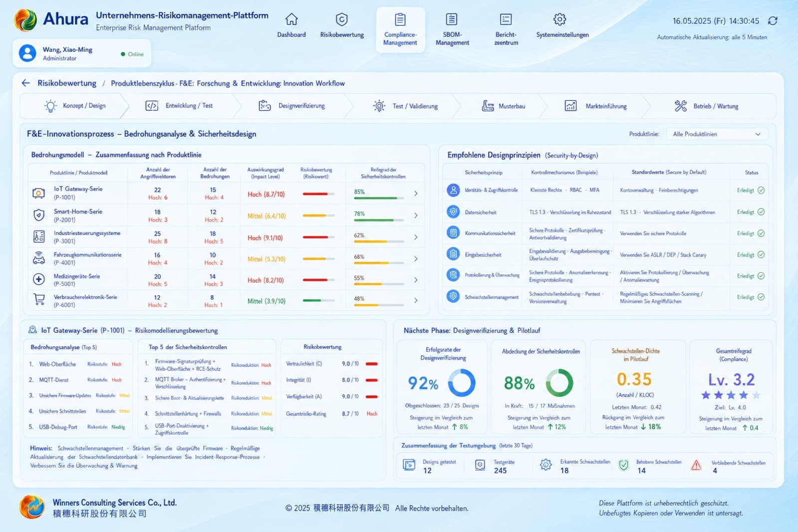
Task: Expand the IoT Gateway-Serie row chevron
Action: (x=415, y=193)
